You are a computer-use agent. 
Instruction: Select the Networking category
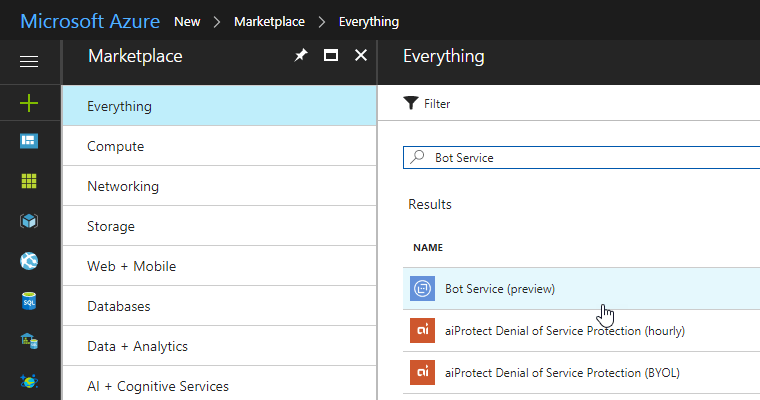[123, 186]
